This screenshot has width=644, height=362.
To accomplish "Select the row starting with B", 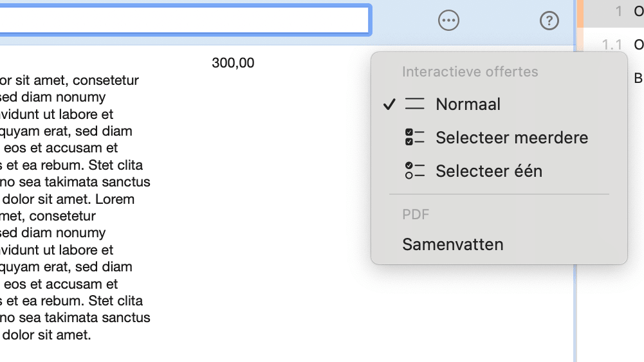I will click(x=638, y=78).
